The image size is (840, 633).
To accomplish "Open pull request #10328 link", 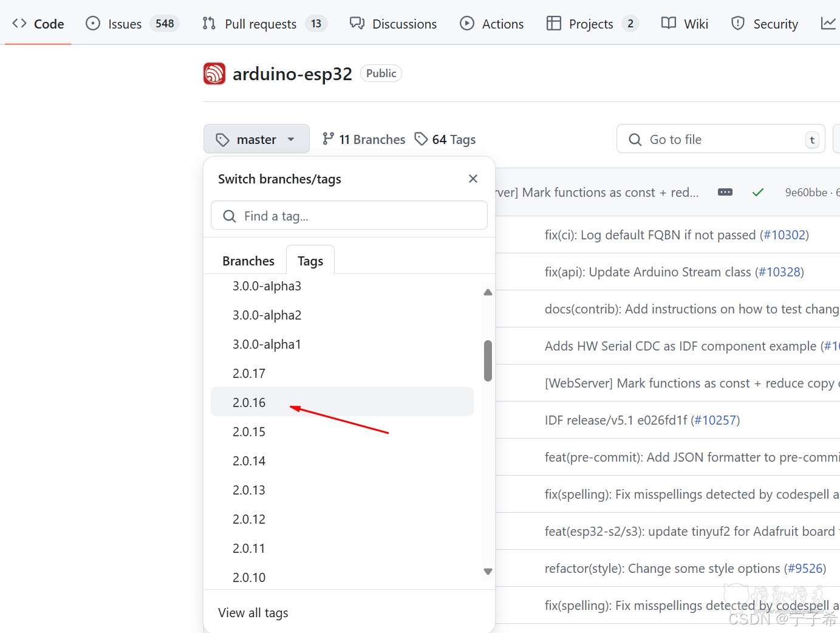I will pyautogui.click(x=780, y=272).
